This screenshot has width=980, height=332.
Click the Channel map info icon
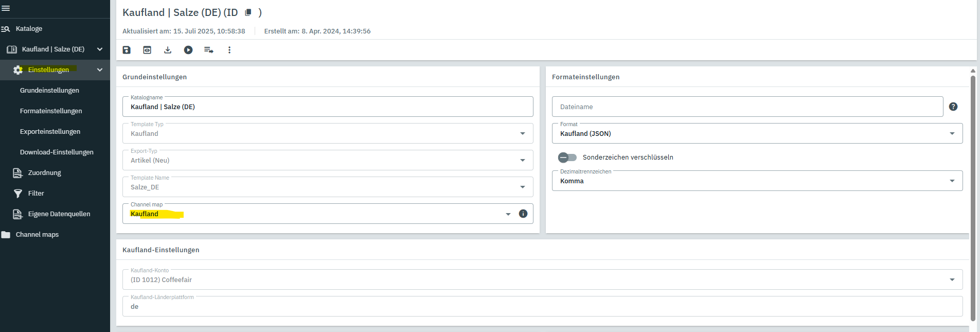tap(523, 214)
